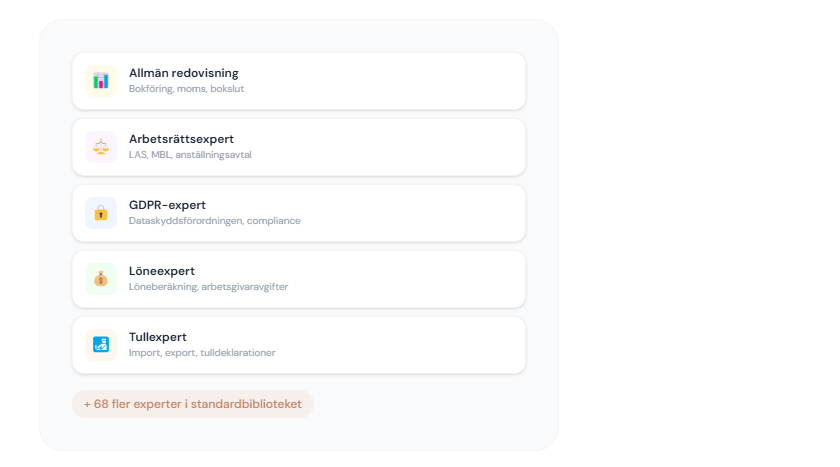Choose the 'GDPR-expert' title

click(x=167, y=205)
